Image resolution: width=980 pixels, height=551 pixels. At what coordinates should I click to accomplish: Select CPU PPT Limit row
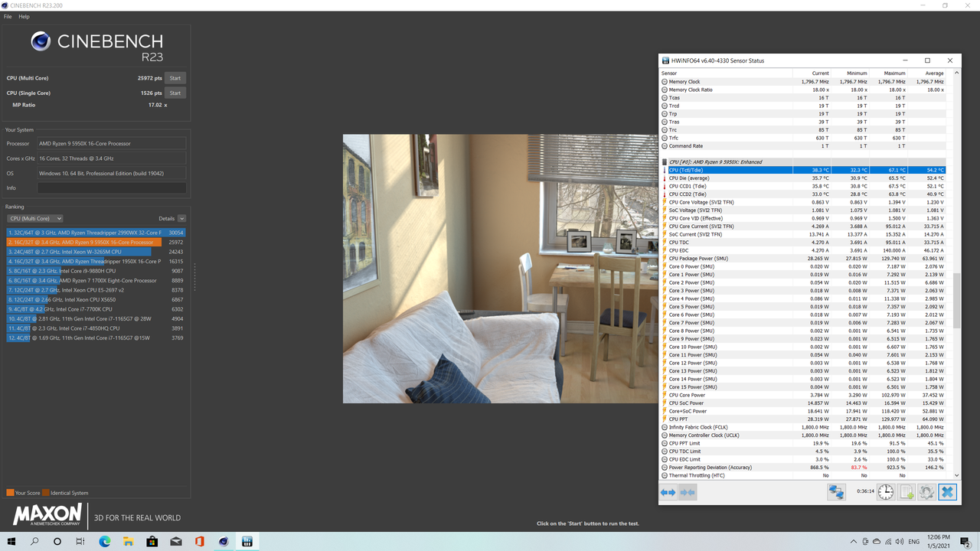click(x=803, y=443)
